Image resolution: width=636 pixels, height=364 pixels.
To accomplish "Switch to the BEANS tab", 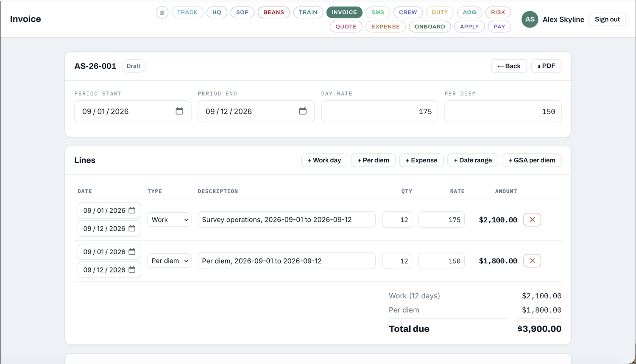I will 274,12.
